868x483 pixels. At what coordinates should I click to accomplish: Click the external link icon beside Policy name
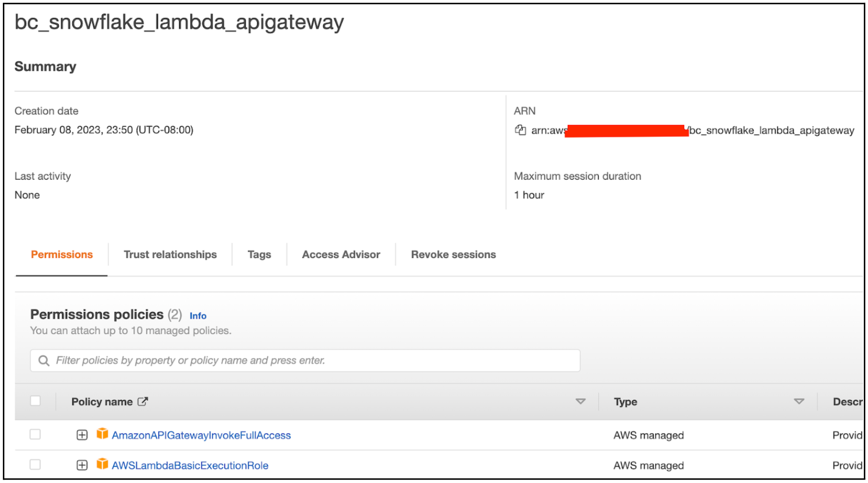142,401
